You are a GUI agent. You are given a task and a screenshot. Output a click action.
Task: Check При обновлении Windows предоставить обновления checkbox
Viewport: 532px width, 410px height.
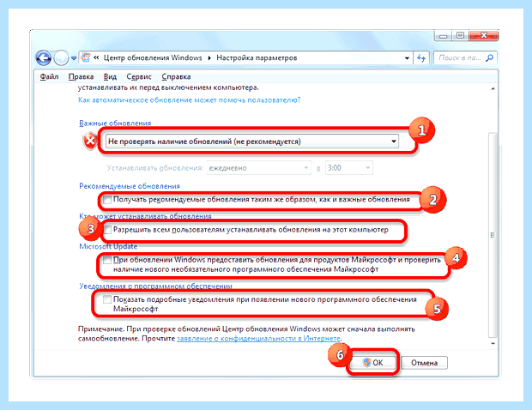click(x=107, y=260)
